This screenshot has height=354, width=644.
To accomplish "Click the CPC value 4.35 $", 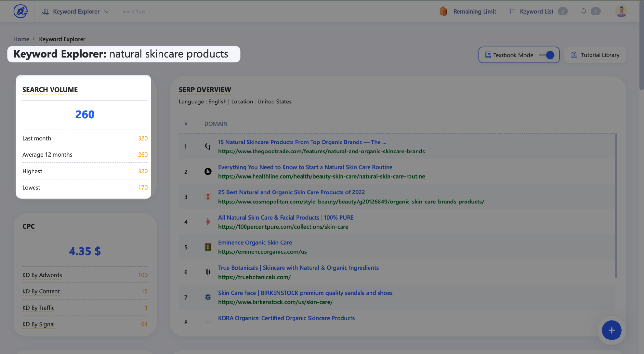I will tap(85, 251).
